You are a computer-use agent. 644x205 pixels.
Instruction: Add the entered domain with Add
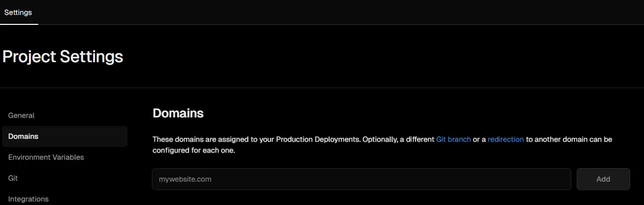[603, 179]
